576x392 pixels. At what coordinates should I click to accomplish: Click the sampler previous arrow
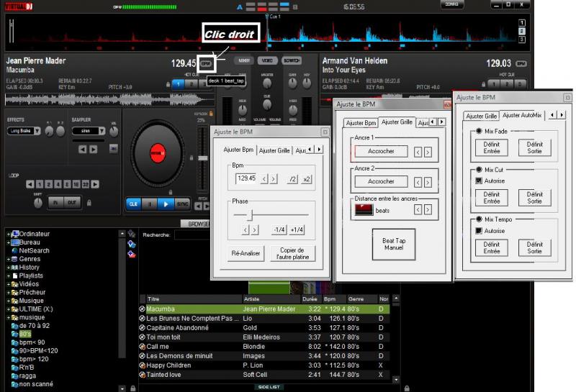click(83, 149)
